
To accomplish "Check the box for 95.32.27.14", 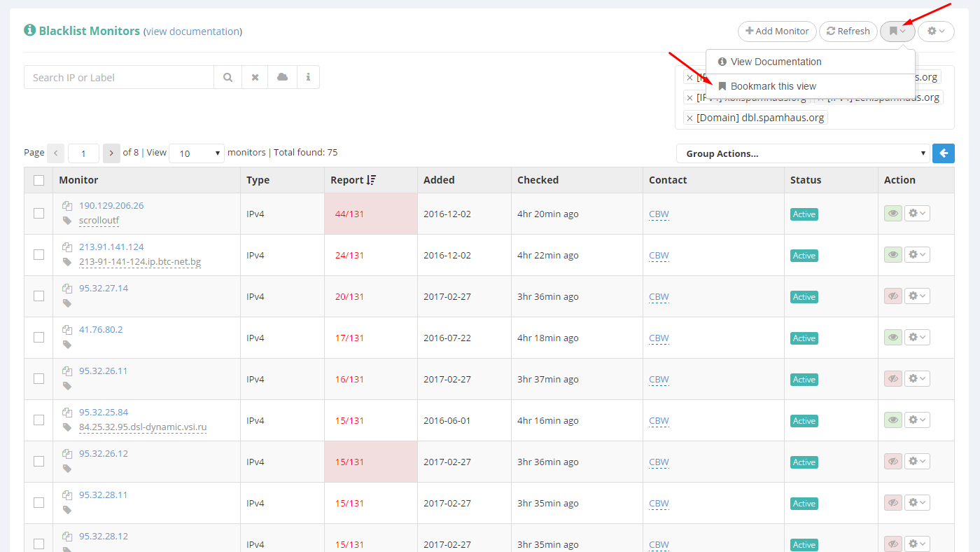I will [x=38, y=296].
